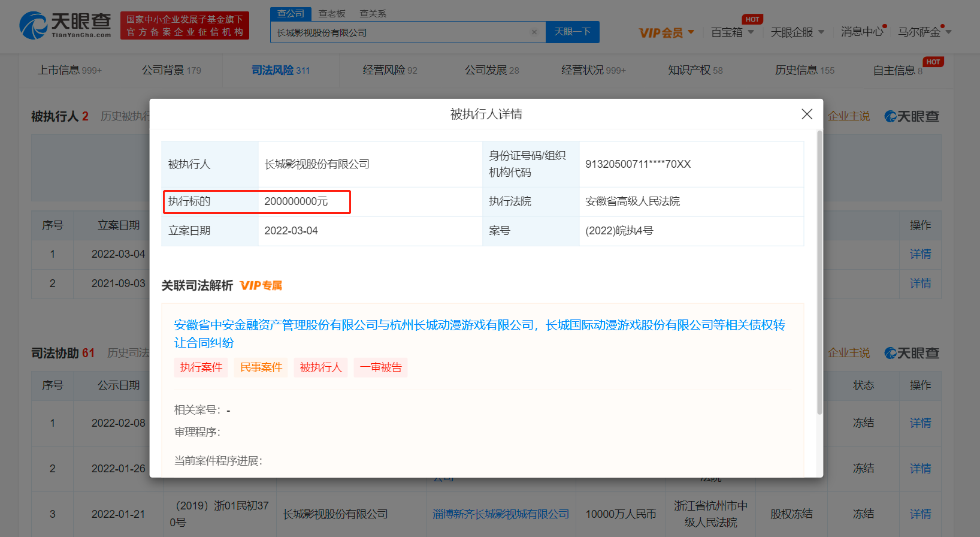Open 详情 for the 2021-09-03 executed-person row
This screenshot has height=537, width=980.
(920, 283)
